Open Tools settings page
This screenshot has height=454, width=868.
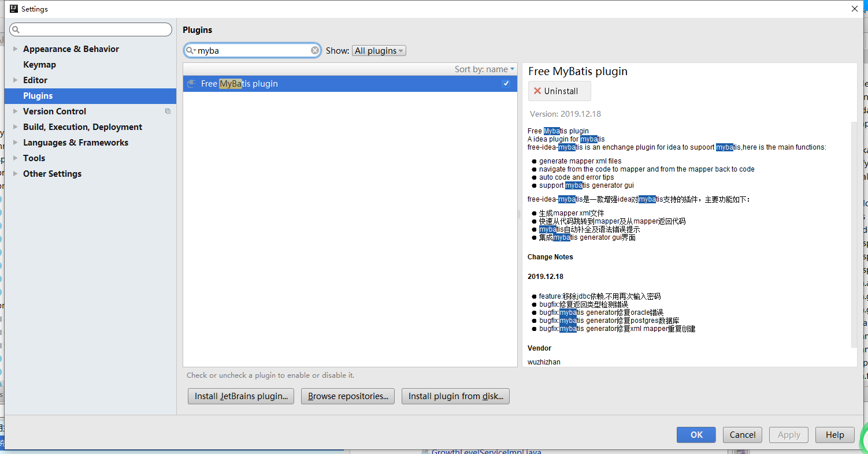pyautogui.click(x=34, y=158)
